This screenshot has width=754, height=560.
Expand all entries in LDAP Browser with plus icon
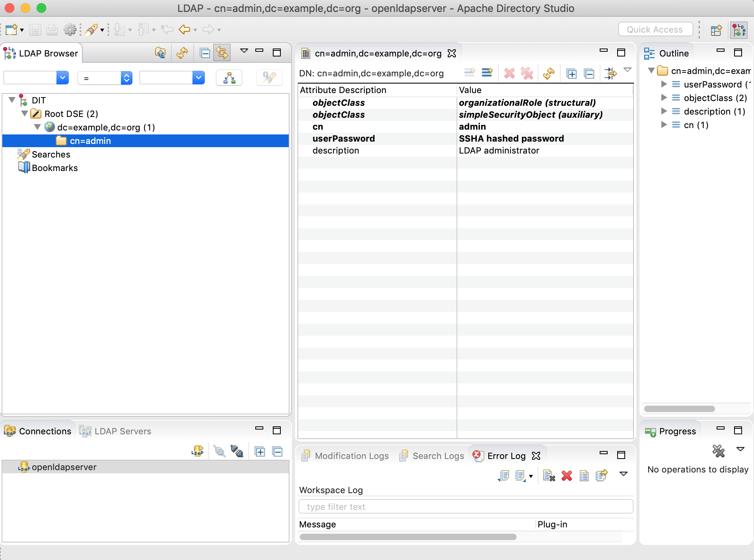coord(260,451)
